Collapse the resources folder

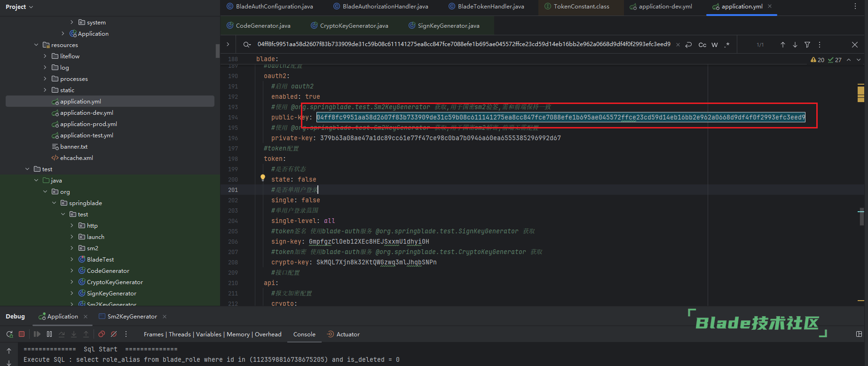tap(36, 45)
